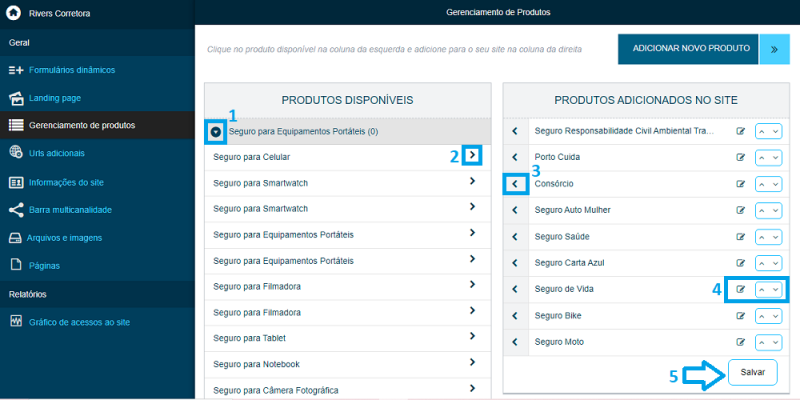The height and width of the screenshot is (400, 800).
Task: Remove Seguro Saúde from the added products
Action: click(x=515, y=237)
